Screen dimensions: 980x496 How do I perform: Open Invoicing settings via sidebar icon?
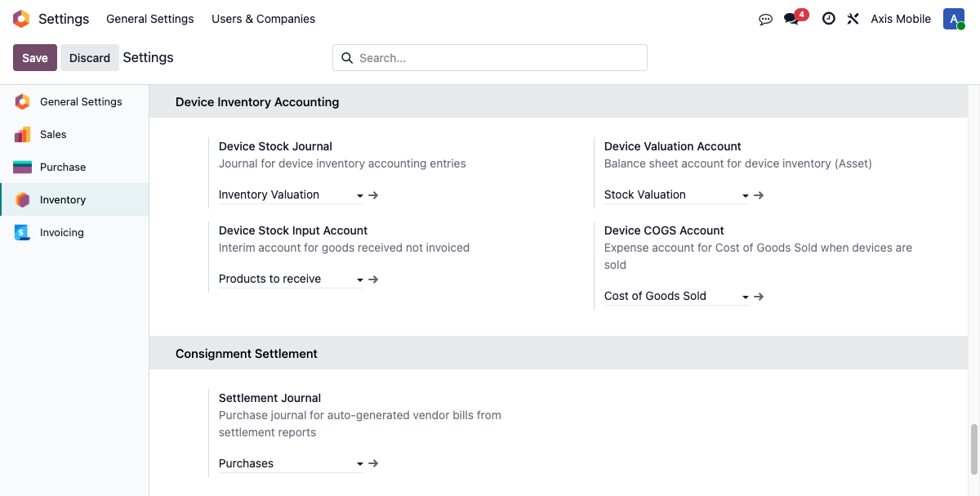[x=24, y=232]
